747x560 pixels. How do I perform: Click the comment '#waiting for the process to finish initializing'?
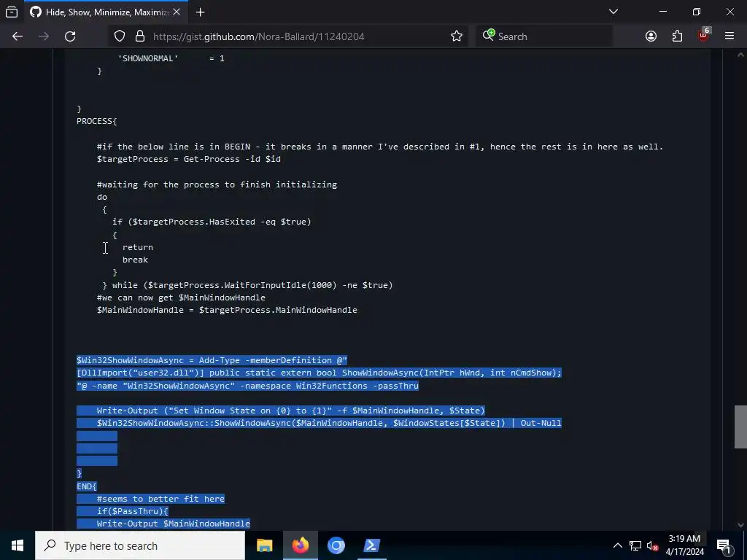coord(217,184)
